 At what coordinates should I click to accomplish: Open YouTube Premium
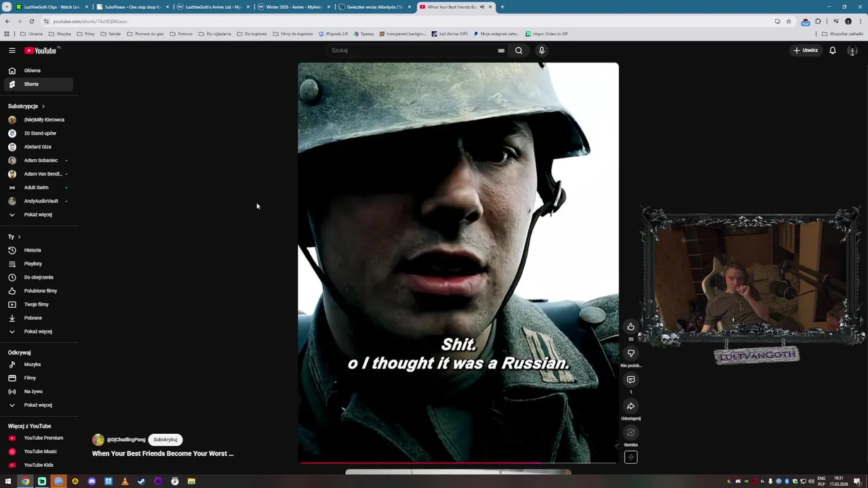[x=37, y=438]
